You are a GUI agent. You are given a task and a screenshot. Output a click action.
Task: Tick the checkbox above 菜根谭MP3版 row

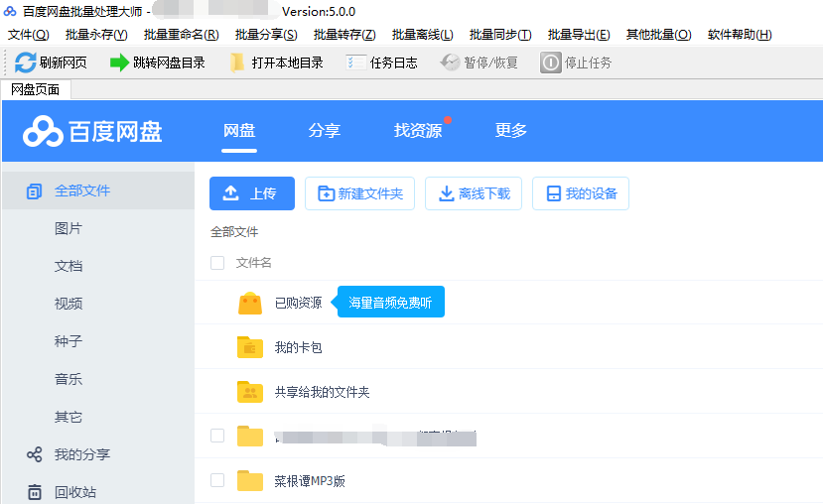pyautogui.click(x=217, y=436)
